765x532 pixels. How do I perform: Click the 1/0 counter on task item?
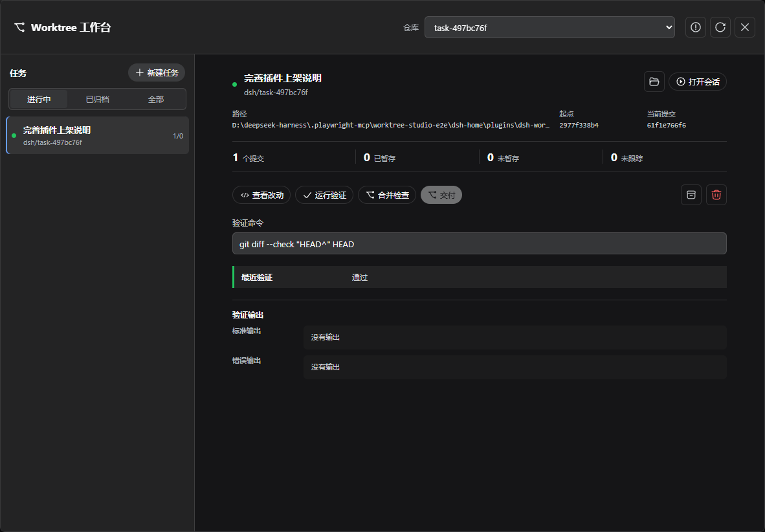178,136
